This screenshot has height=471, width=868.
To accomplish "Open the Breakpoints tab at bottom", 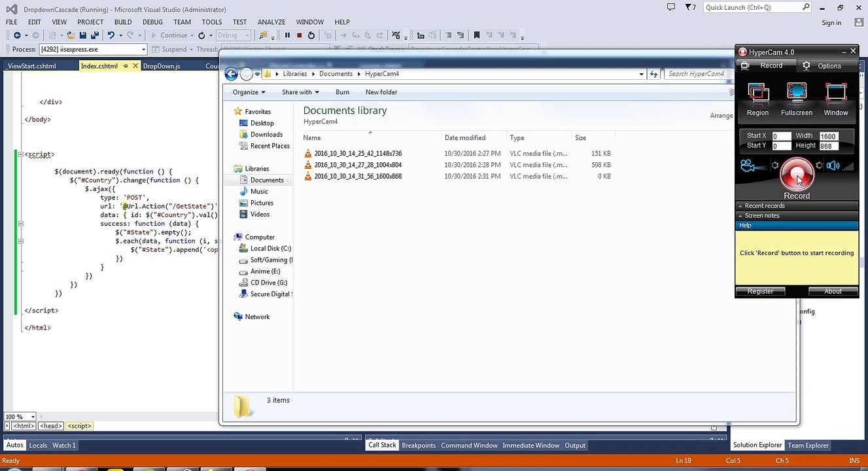I will 419,445.
